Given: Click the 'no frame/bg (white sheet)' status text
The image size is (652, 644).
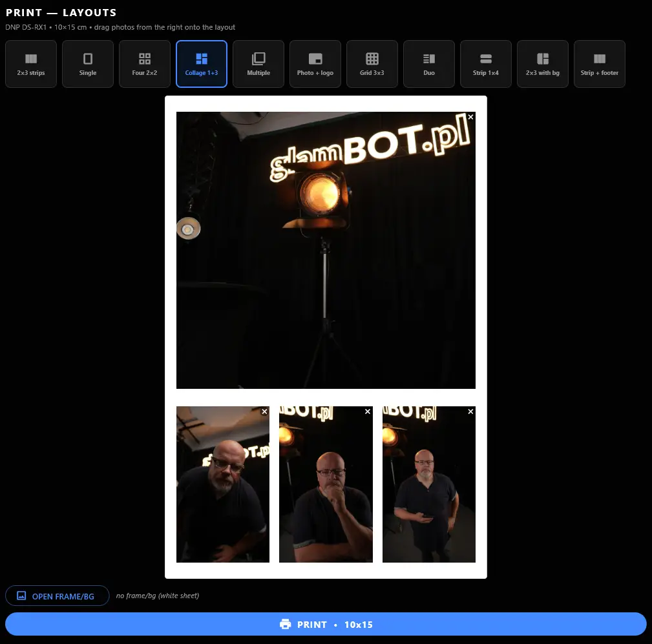Looking at the screenshot, I should [158, 596].
